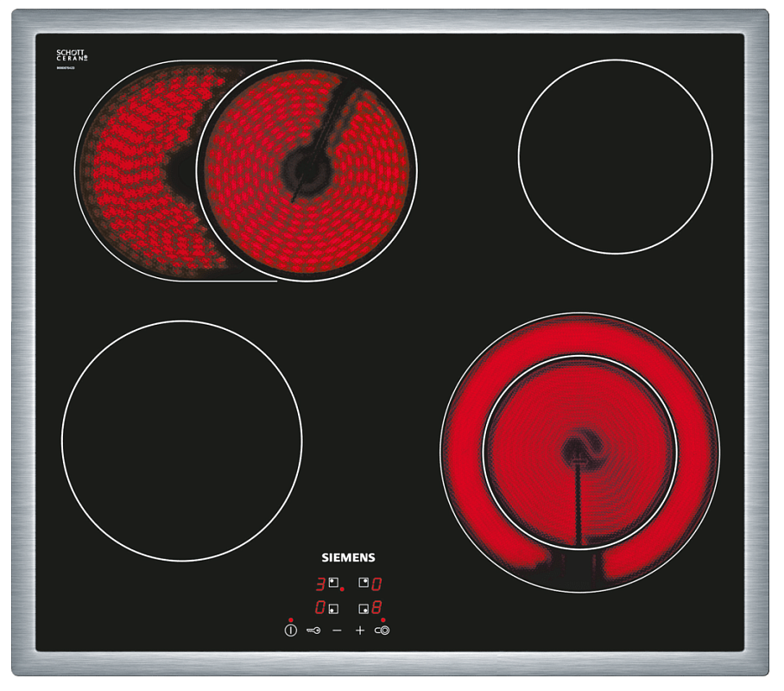Viewport: 784px width, 691px height.
Task: Tap the top-left heat display showing 3
Action: coord(319,583)
